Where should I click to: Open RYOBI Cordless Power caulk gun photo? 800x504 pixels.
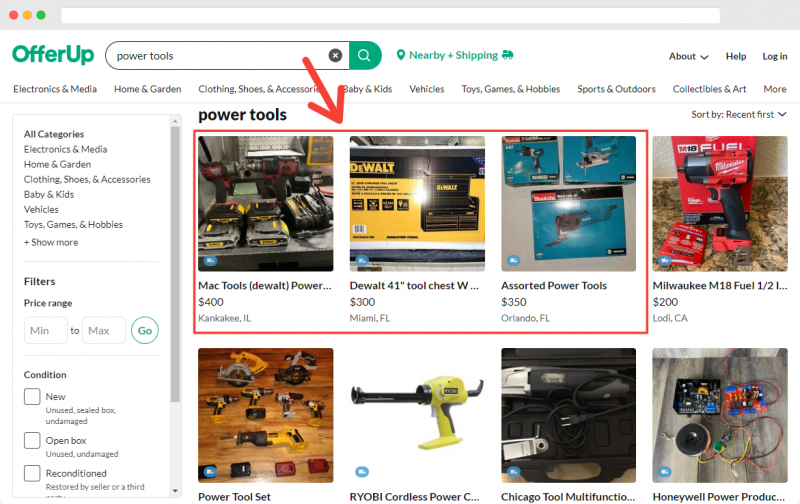click(417, 415)
